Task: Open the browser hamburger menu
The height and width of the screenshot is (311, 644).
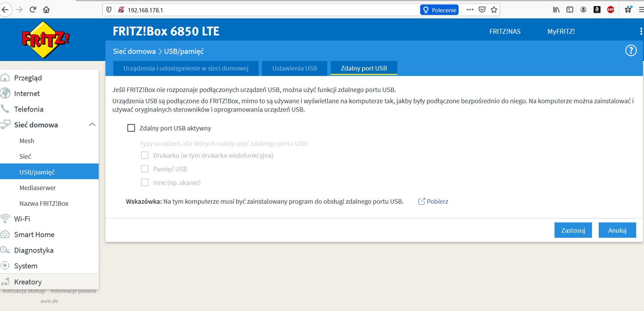Action: tap(641, 10)
